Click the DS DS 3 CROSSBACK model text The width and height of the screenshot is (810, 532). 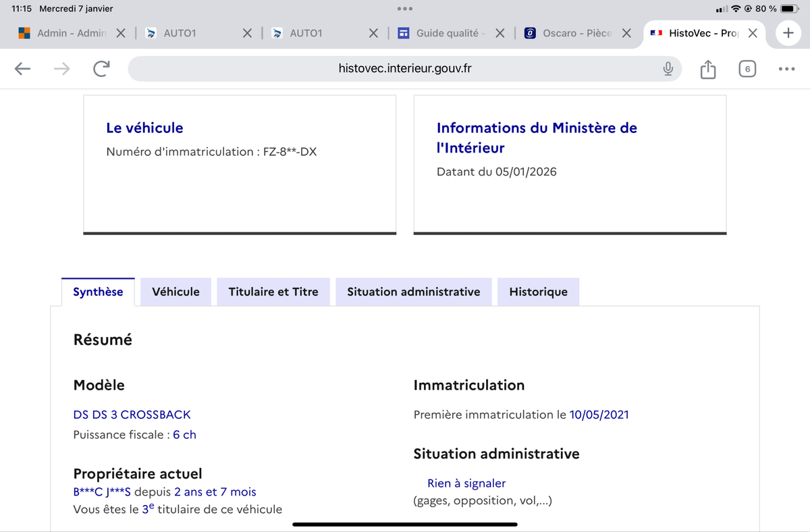coord(132,415)
